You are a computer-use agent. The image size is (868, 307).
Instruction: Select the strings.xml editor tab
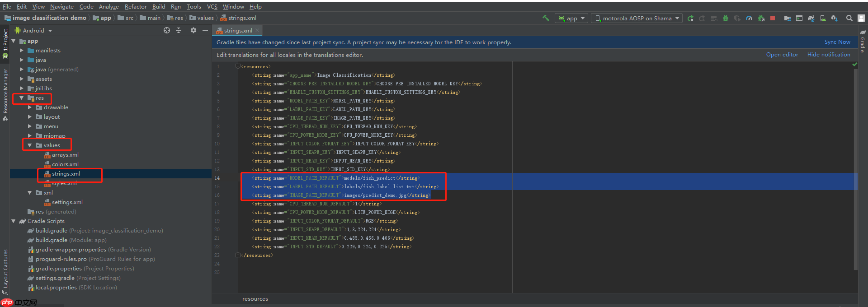pyautogui.click(x=238, y=31)
